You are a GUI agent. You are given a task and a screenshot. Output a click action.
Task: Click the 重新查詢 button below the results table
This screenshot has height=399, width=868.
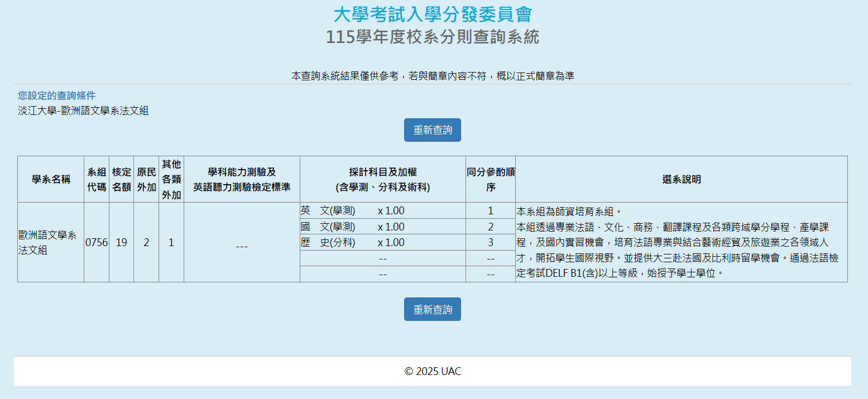click(x=432, y=309)
